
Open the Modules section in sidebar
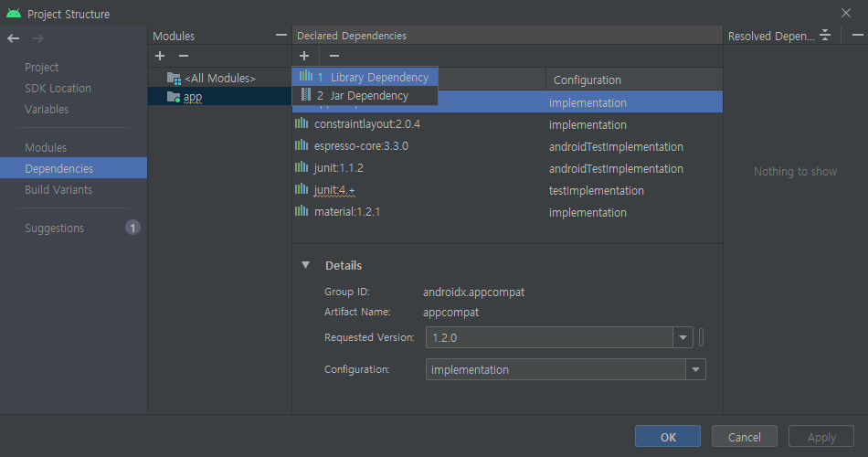tap(46, 147)
